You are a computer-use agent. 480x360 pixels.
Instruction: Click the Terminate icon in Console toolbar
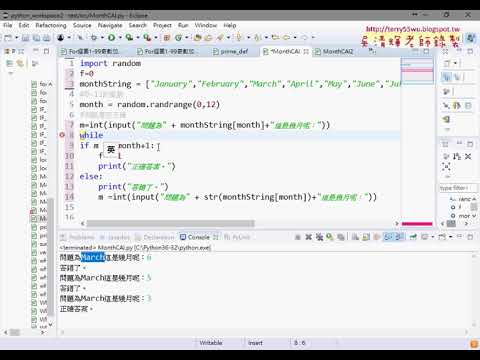[297, 237]
